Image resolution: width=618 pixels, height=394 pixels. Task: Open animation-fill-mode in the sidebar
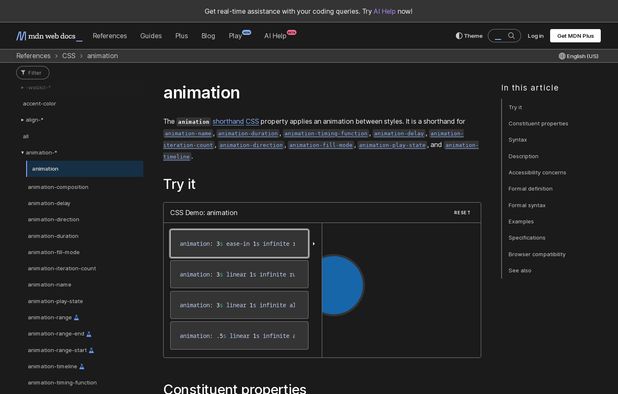(x=54, y=252)
